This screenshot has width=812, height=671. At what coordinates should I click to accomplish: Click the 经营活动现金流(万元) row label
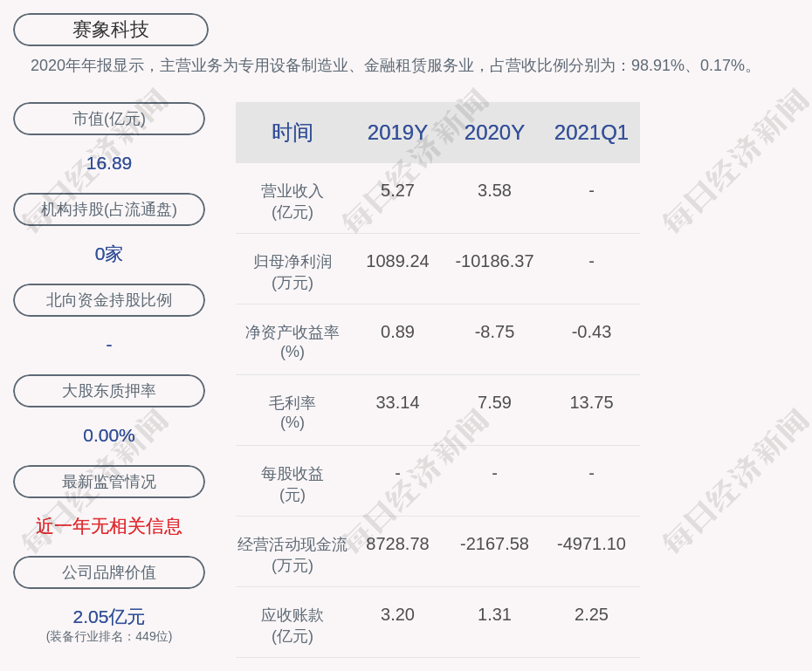point(292,555)
